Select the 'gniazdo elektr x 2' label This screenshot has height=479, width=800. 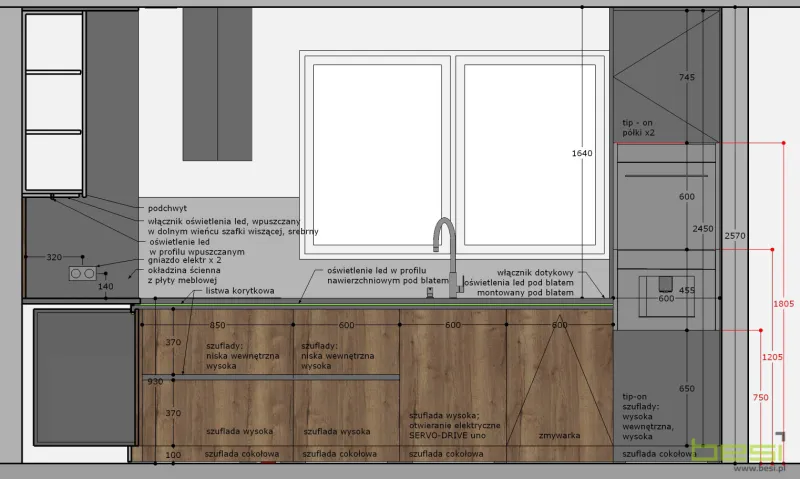tap(185, 260)
